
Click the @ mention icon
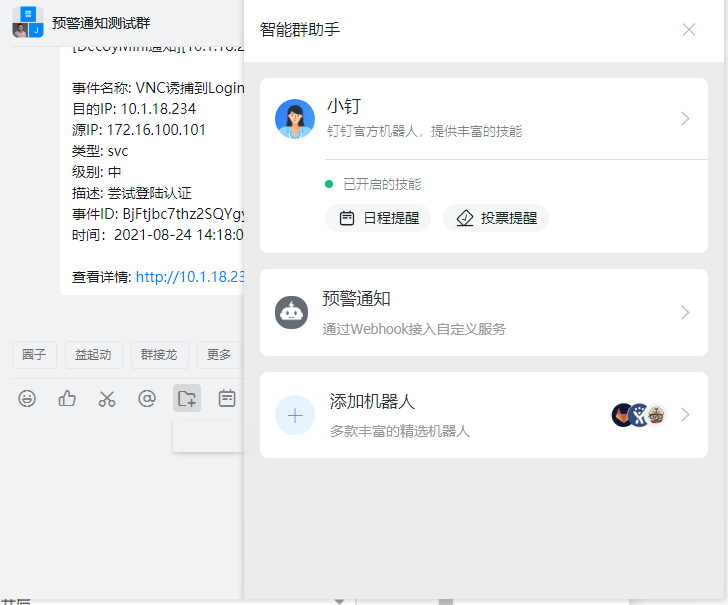click(147, 399)
